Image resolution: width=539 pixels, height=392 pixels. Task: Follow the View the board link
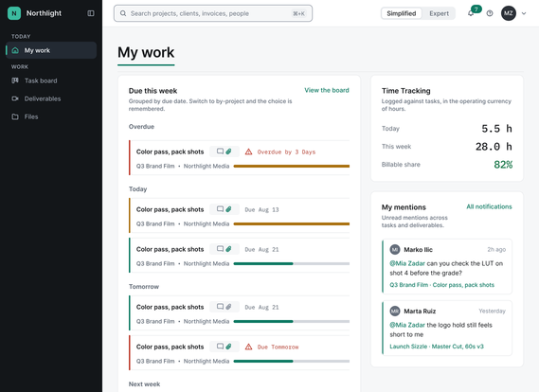click(327, 90)
